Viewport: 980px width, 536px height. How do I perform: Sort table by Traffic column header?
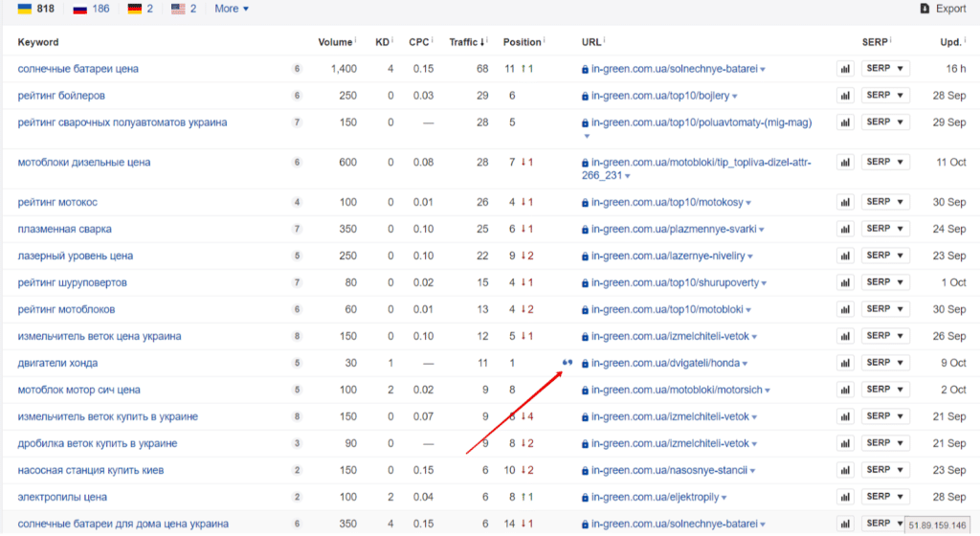pyautogui.click(x=464, y=42)
